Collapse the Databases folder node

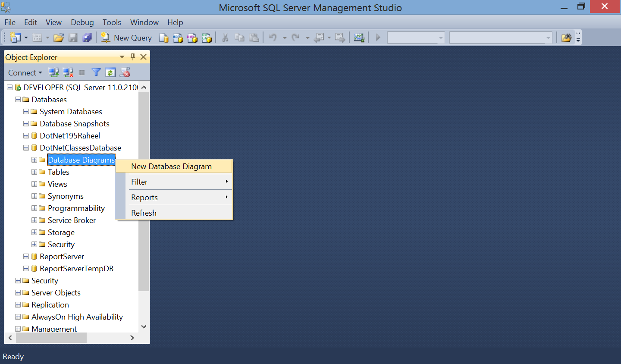pos(18,100)
